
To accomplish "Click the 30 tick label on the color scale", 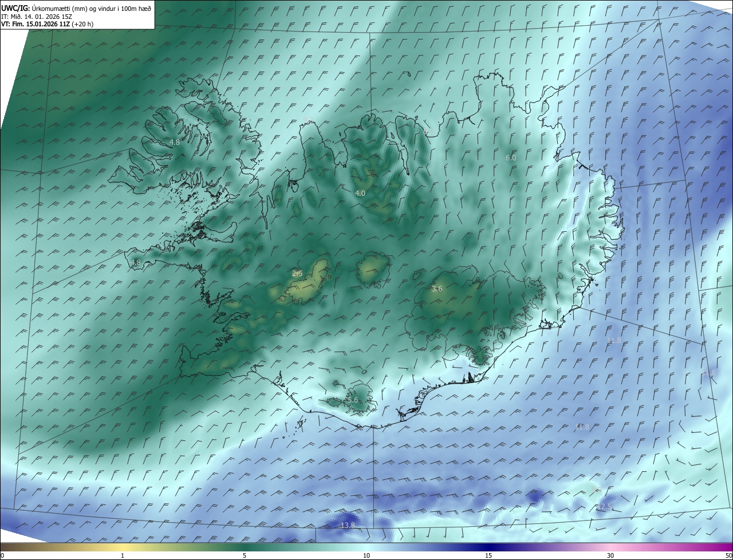I will coord(610,555).
